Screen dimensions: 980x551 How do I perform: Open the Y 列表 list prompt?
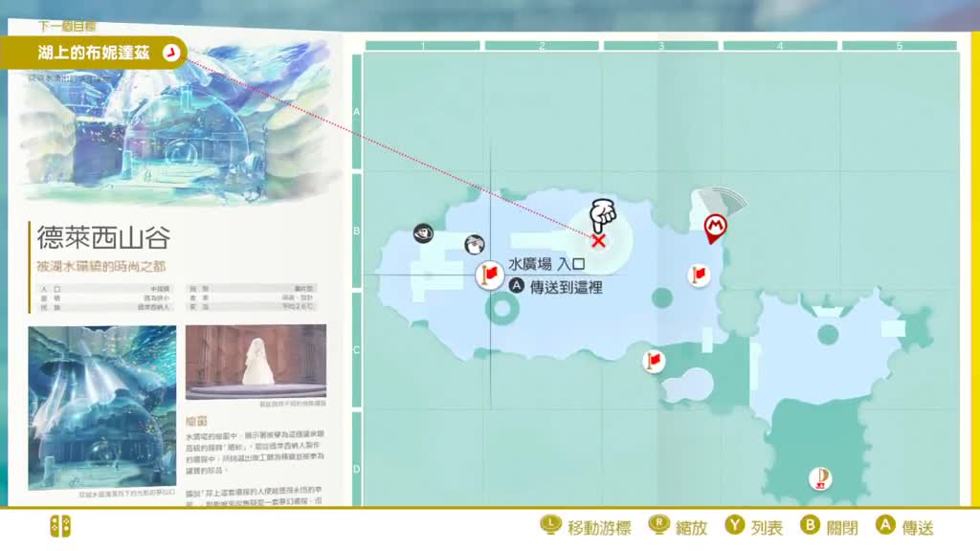pyautogui.click(x=754, y=527)
